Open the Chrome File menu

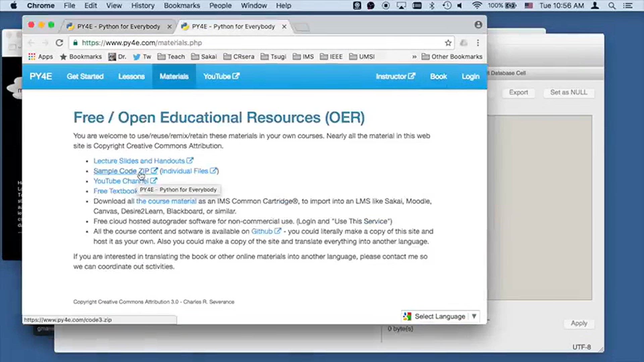pos(69,6)
